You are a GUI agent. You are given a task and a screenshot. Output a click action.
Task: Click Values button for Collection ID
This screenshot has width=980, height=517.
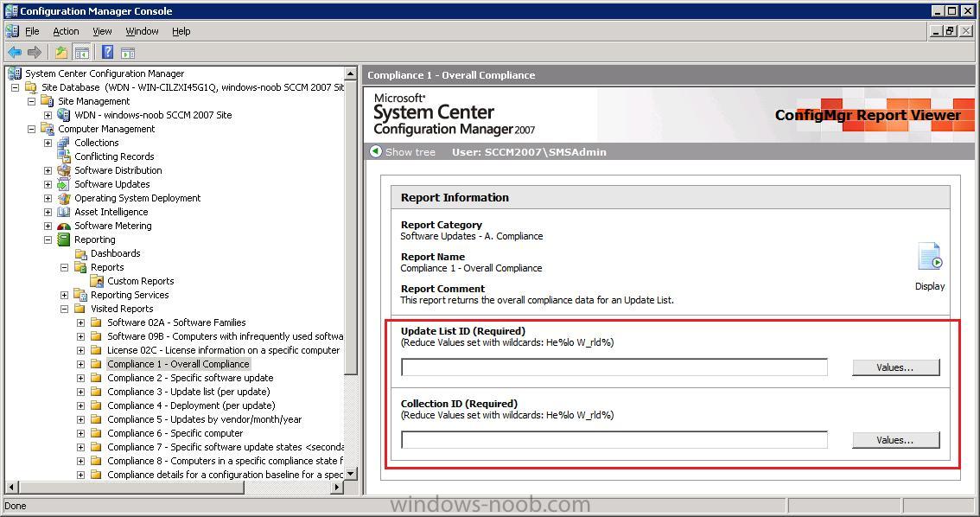tap(895, 440)
